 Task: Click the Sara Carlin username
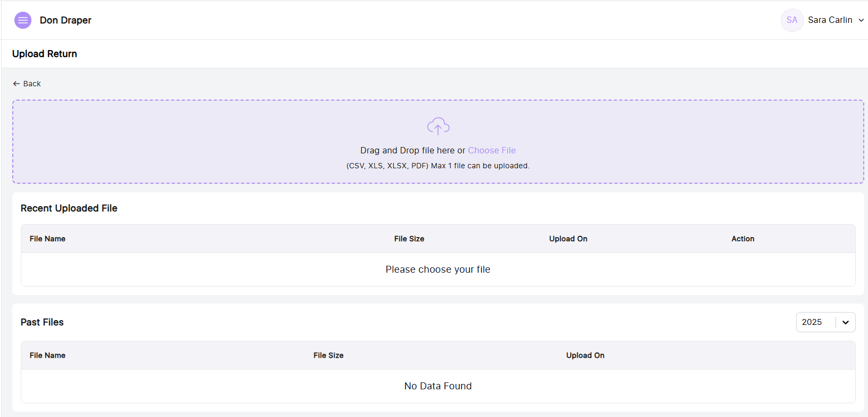(x=830, y=20)
